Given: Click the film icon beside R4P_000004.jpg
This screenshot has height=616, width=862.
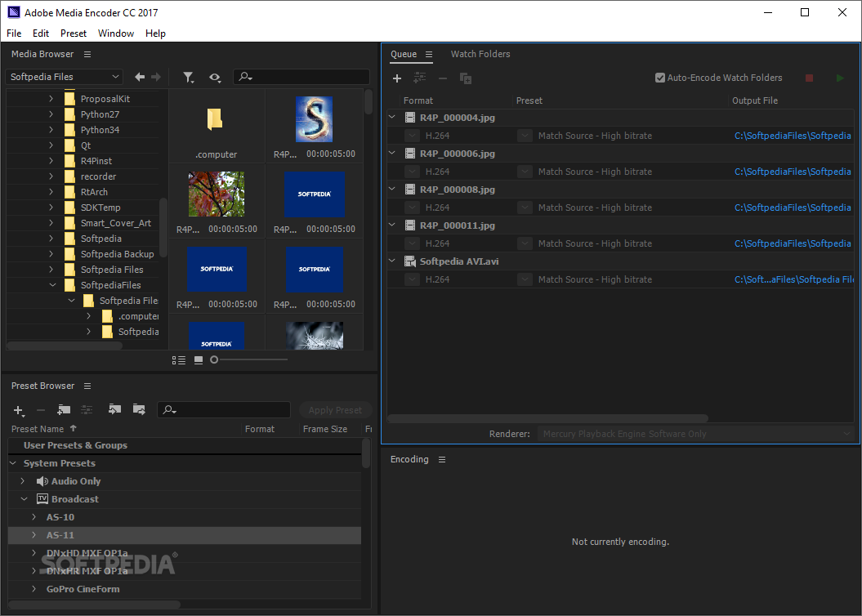Looking at the screenshot, I should pyautogui.click(x=410, y=118).
